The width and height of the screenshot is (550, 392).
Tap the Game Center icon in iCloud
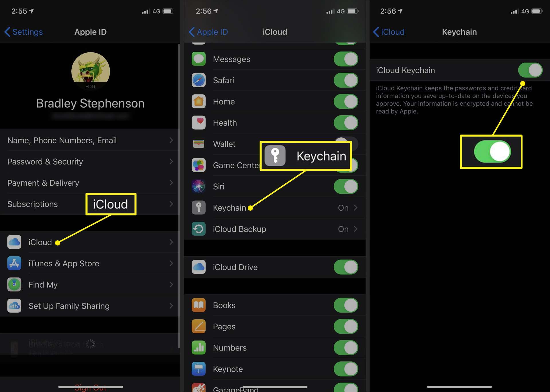tap(198, 165)
